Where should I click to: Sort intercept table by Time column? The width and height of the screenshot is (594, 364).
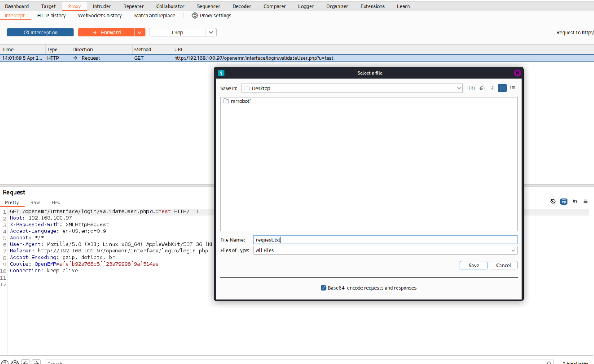click(x=23, y=50)
